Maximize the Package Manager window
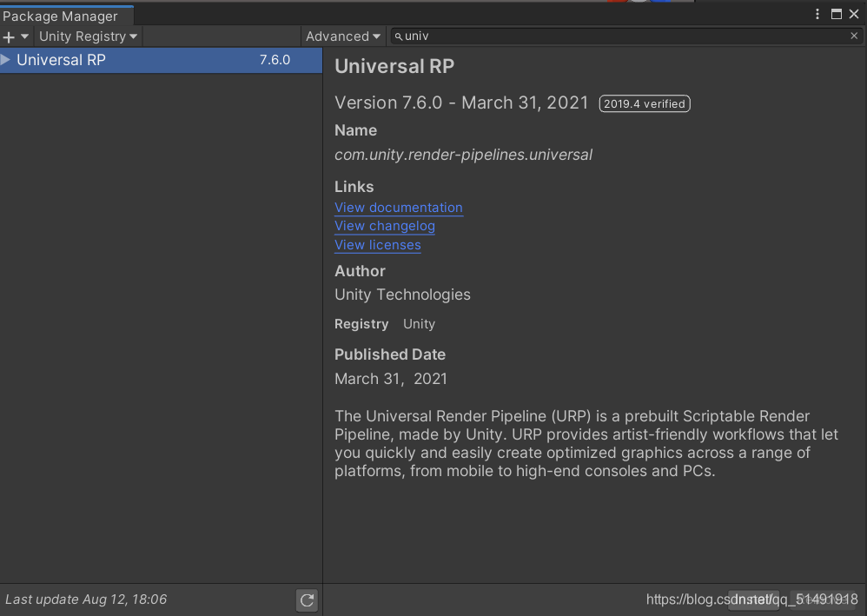Screen dimensions: 867x616 click(837, 15)
